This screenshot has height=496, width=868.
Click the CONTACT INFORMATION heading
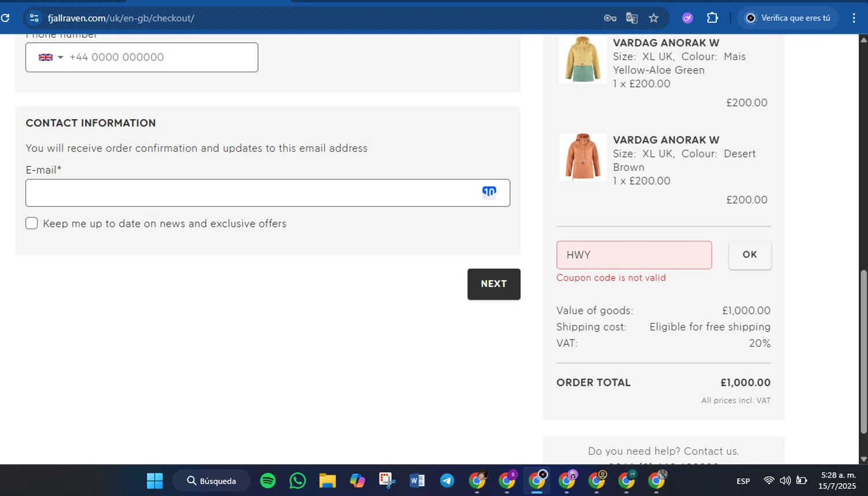coord(91,123)
